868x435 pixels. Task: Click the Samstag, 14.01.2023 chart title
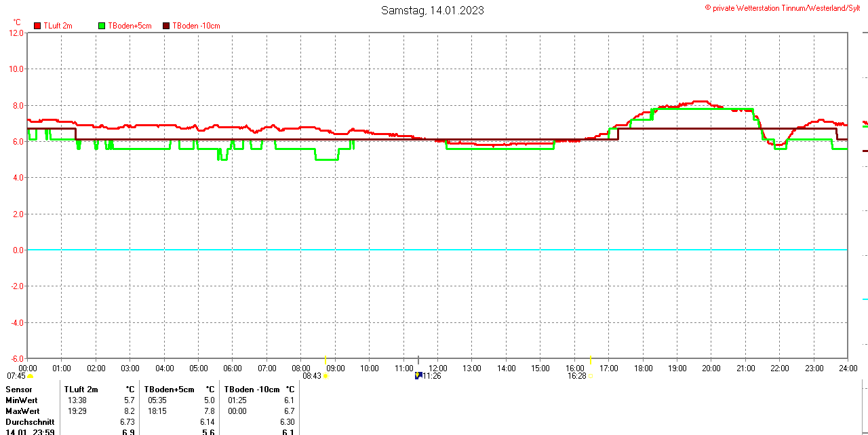[x=433, y=10]
